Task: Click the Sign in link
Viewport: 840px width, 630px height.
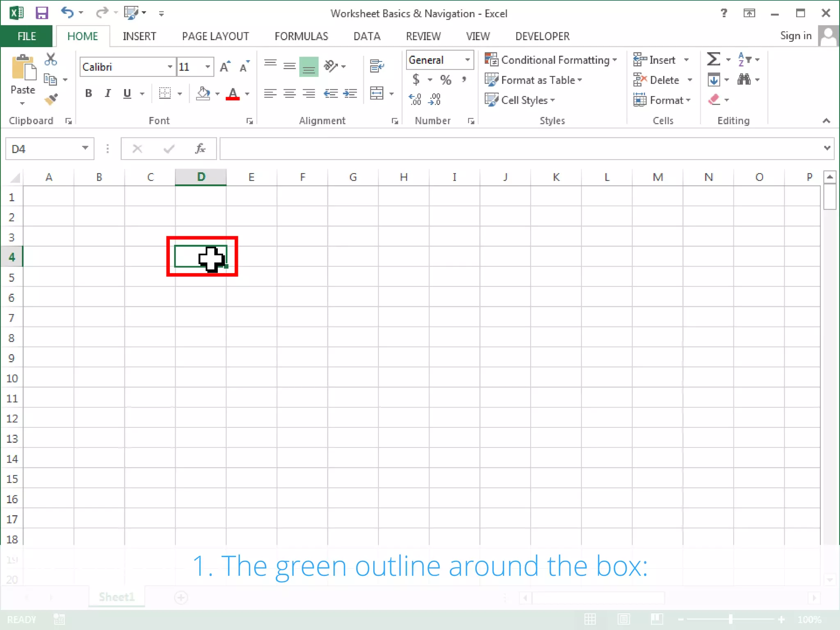Action: click(x=796, y=36)
